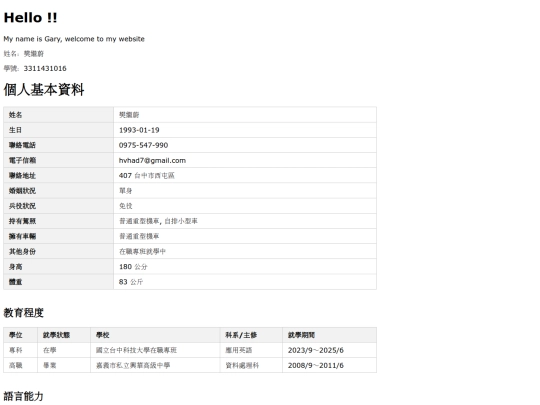Click the 在職專班就學中 value
The width and height of the screenshot is (540, 405).
click(x=142, y=251)
